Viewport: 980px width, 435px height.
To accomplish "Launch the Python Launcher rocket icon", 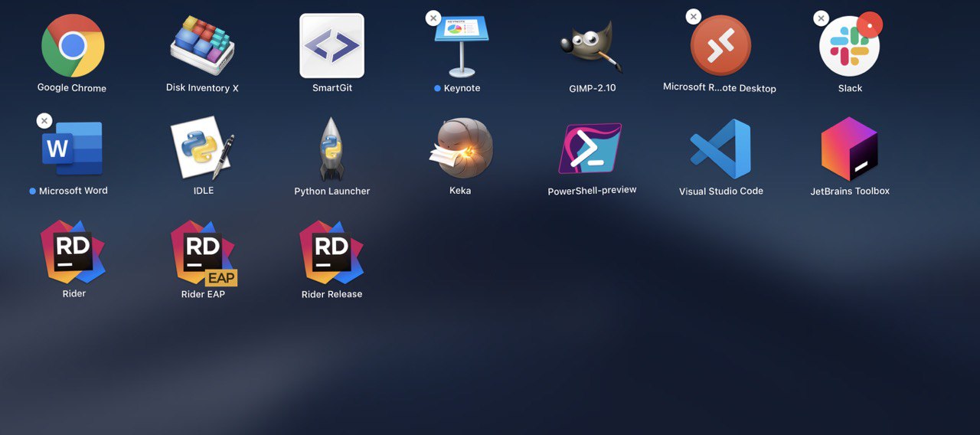I will point(332,149).
